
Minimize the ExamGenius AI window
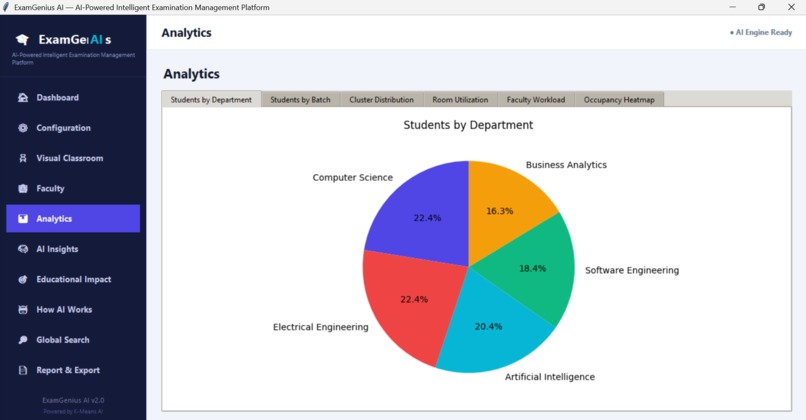732,7
